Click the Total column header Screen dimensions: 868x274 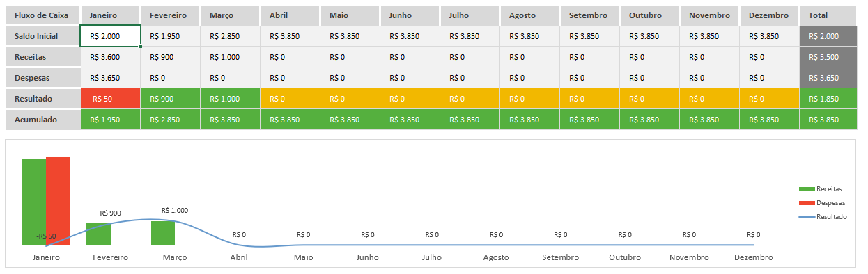pyautogui.click(x=828, y=15)
